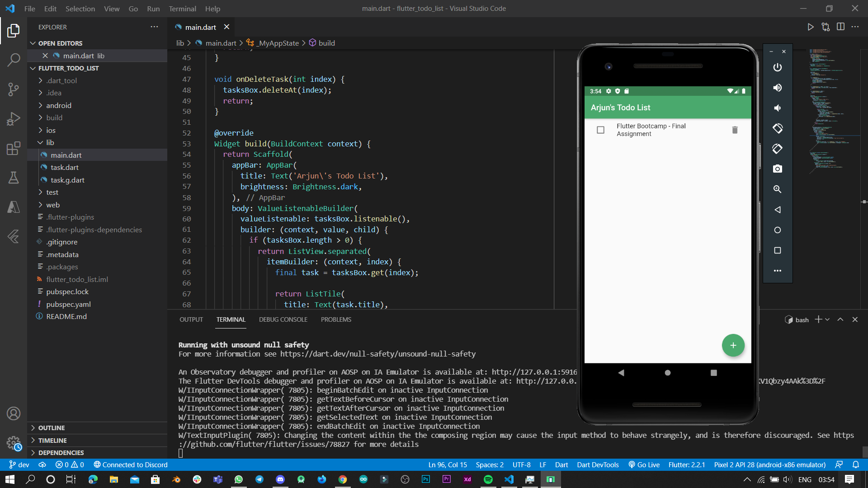Open emulator extended controls dots

778,271
